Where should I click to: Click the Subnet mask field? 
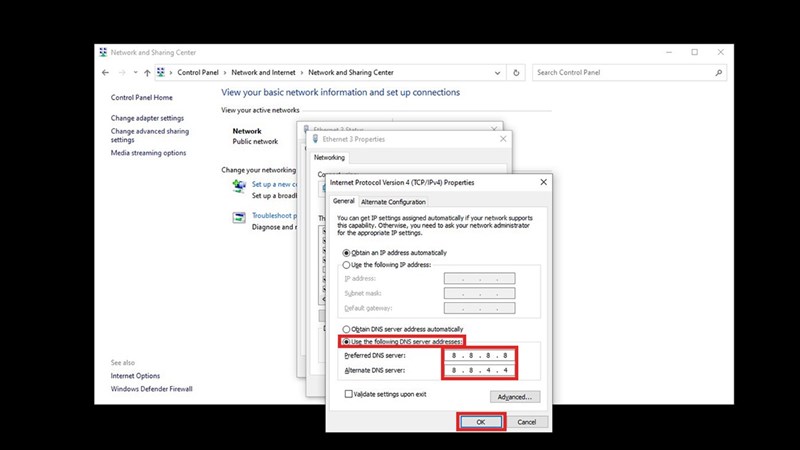point(480,293)
